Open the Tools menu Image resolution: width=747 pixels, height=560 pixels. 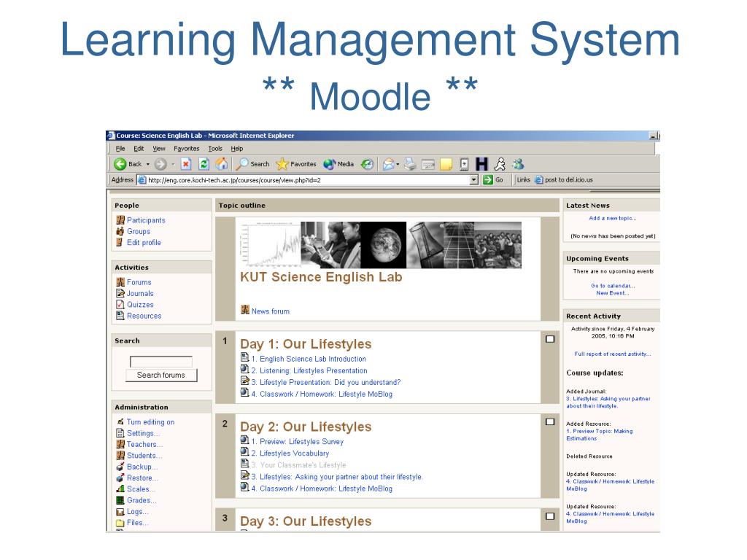point(215,149)
